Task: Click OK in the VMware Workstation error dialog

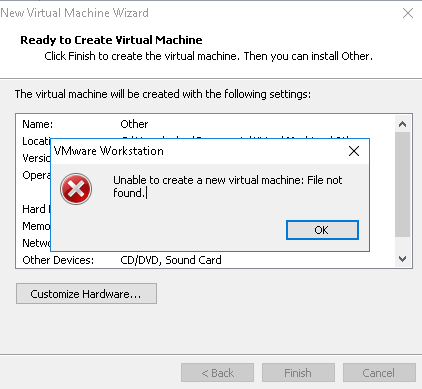Action: (322, 230)
